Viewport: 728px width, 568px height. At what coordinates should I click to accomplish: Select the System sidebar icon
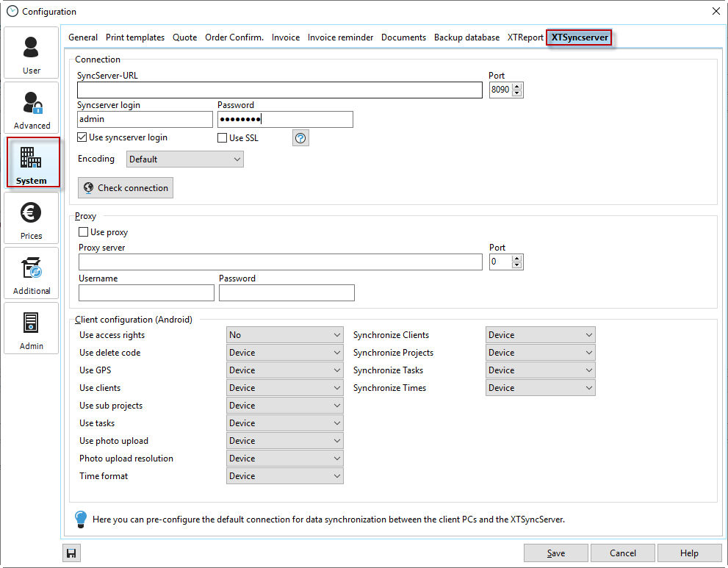point(32,162)
